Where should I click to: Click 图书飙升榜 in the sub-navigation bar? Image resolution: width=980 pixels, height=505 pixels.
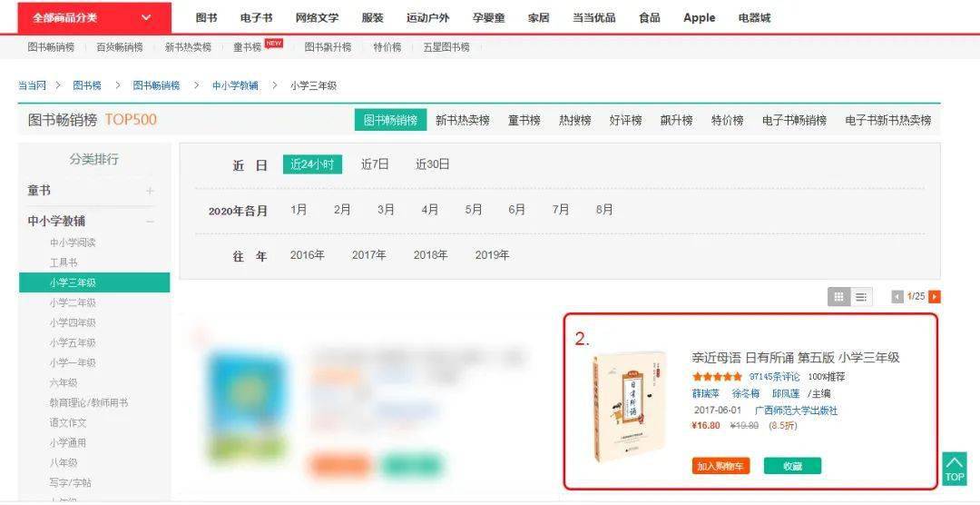point(328,47)
